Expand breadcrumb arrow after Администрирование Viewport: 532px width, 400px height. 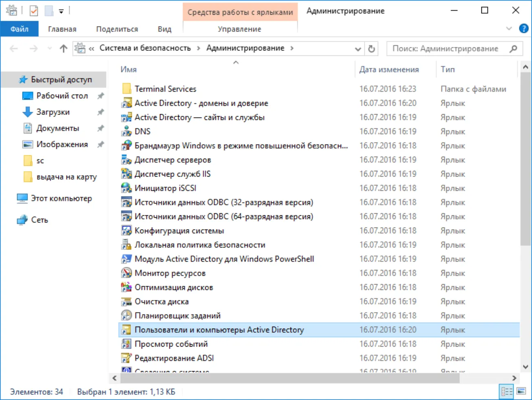[x=292, y=48]
